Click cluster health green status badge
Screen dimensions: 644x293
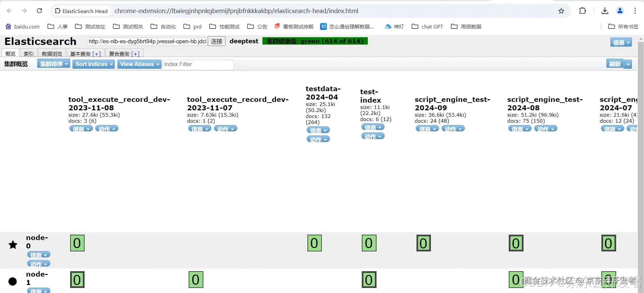[315, 41]
